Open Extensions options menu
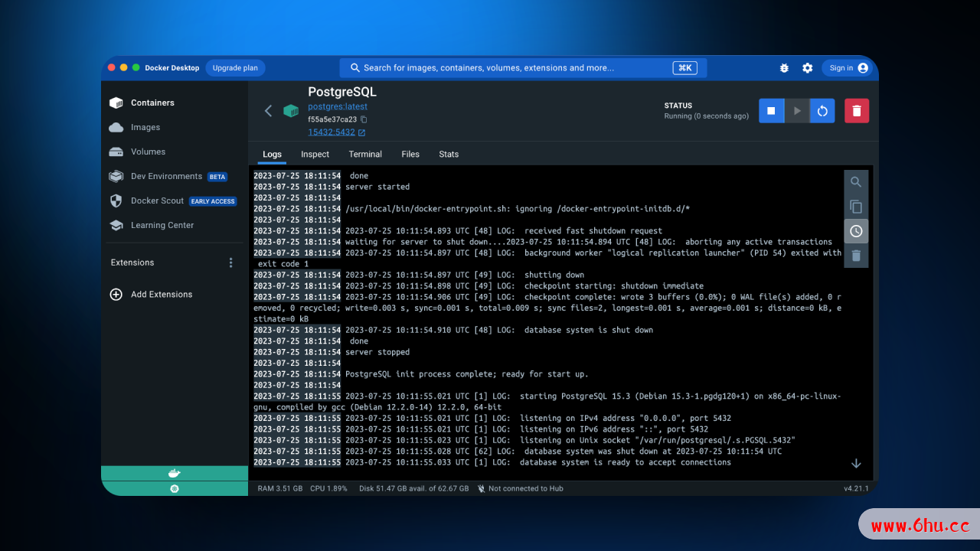Viewport: 980px width, 551px height. click(x=231, y=262)
